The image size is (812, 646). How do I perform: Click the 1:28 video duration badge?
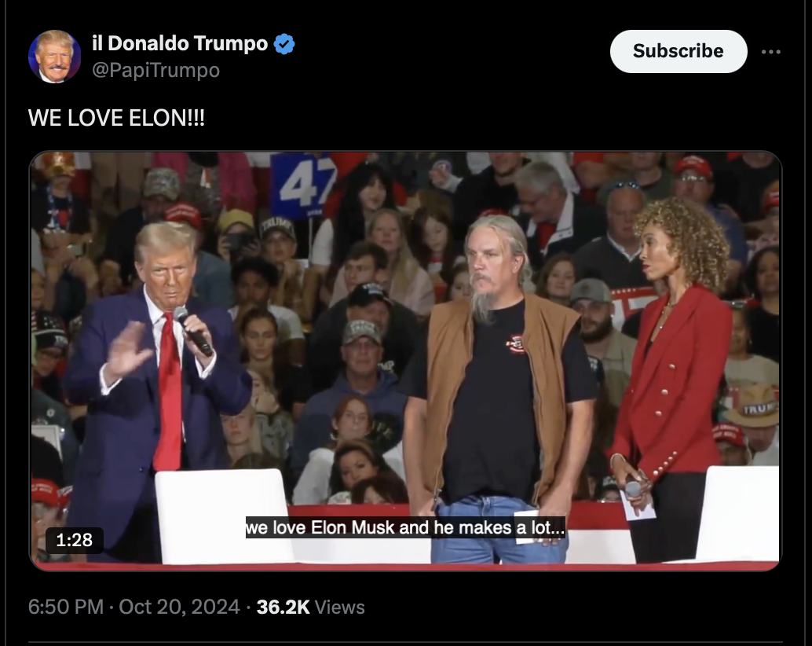tap(74, 541)
